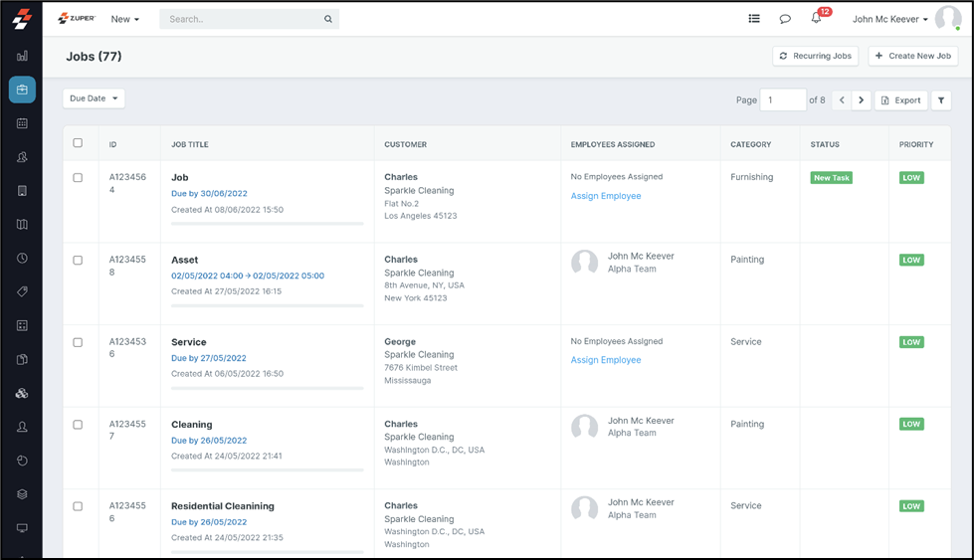Click the Priority column header

click(x=916, y=144)
